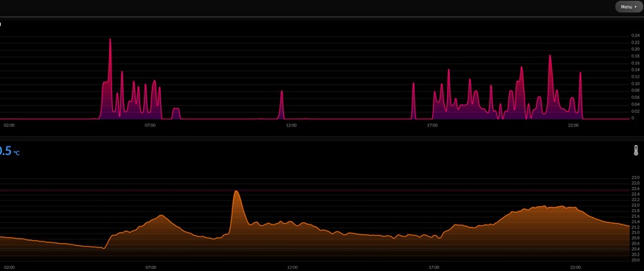Click 17:00 label on the temperature chart

[x=434, y=267]
